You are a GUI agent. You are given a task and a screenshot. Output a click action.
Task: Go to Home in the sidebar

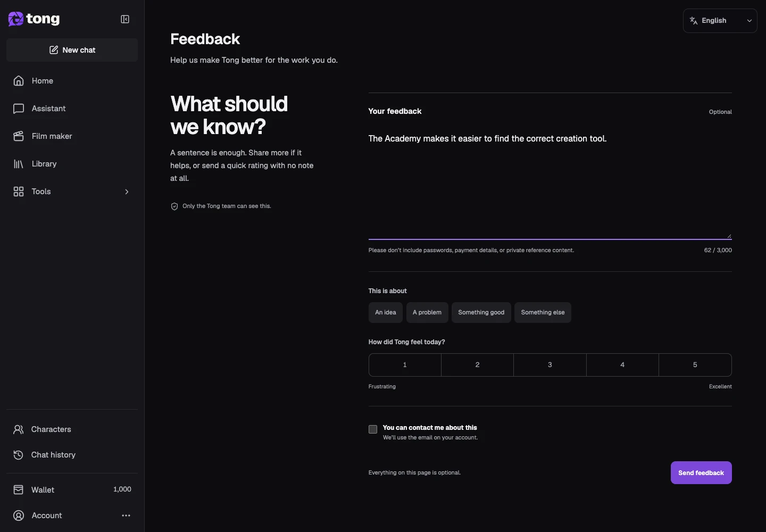pyautogui.click(x=72, y=81)
